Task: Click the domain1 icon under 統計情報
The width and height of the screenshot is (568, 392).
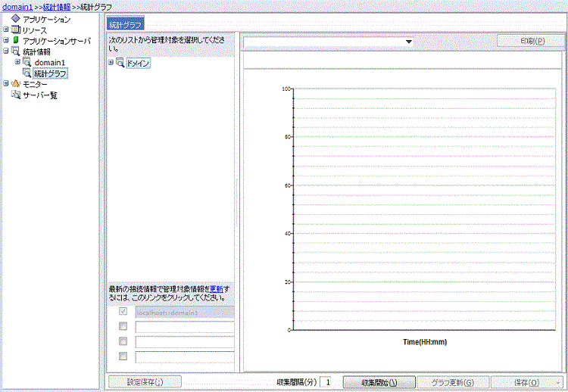Action: (x=27, y=62)
